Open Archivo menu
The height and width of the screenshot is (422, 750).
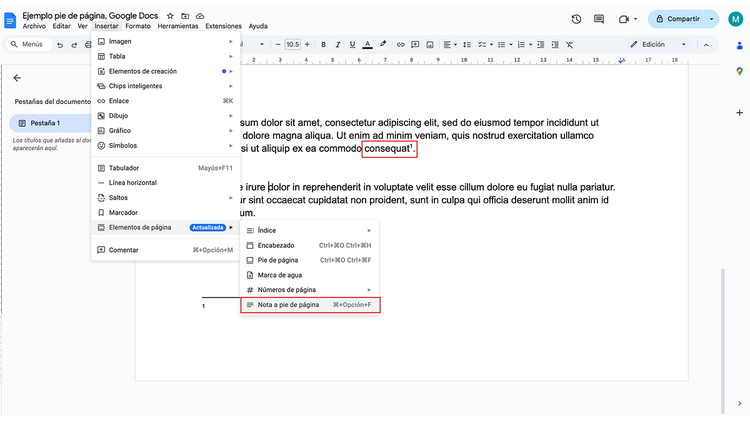[34, 26]
